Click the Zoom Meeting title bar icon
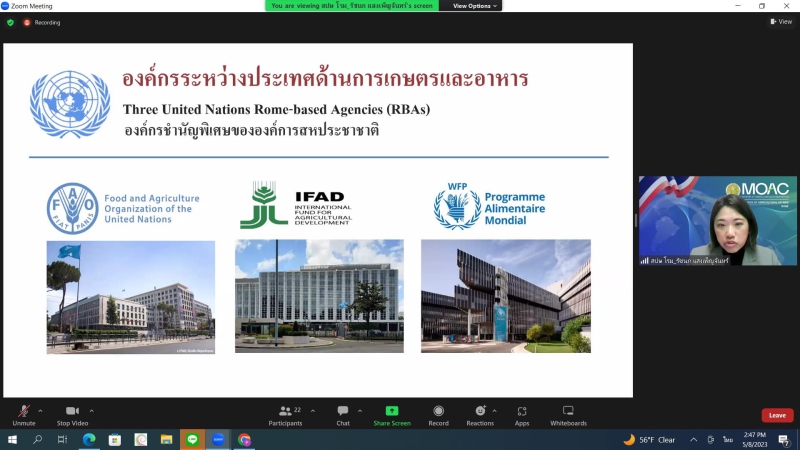 (5, 6)
